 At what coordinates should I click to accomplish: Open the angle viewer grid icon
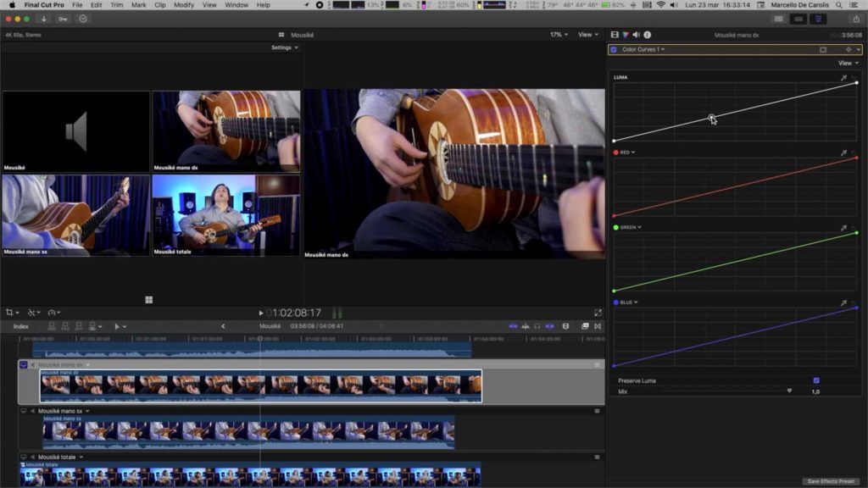tap(281, 35)
